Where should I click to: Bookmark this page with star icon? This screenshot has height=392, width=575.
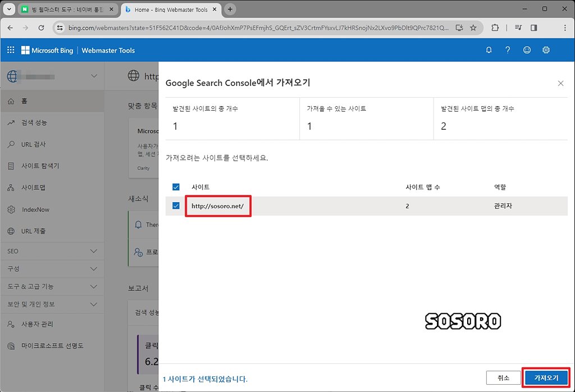pyautogui.click(x=473, y=28)
